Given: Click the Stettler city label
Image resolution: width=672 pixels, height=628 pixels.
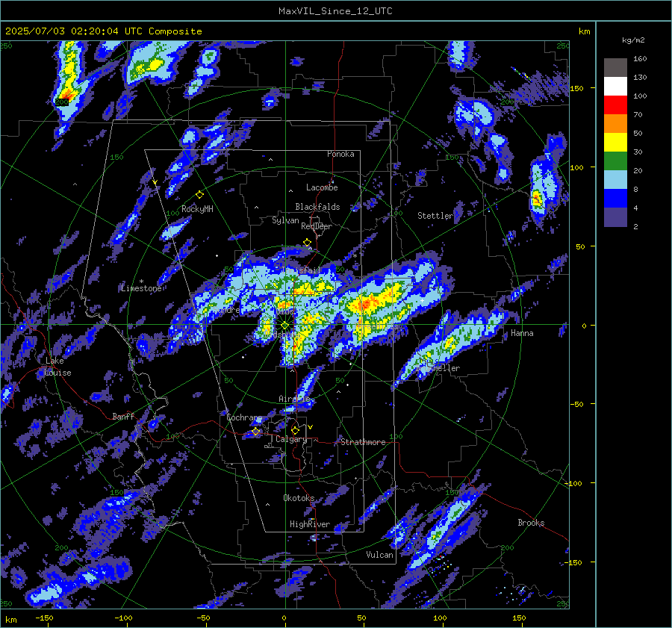Looking at the screenshot, I should pyautogui.click(x=435, y=216).
